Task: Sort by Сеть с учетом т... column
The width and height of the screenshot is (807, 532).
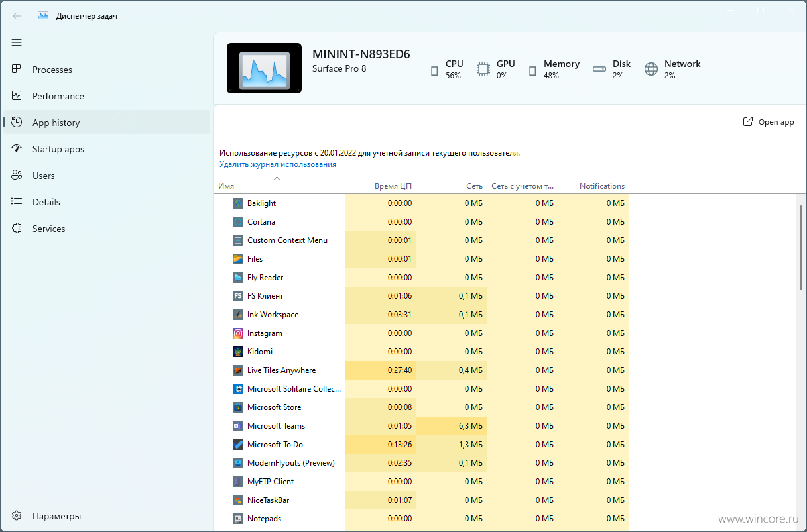Action: tap(523, 186)
